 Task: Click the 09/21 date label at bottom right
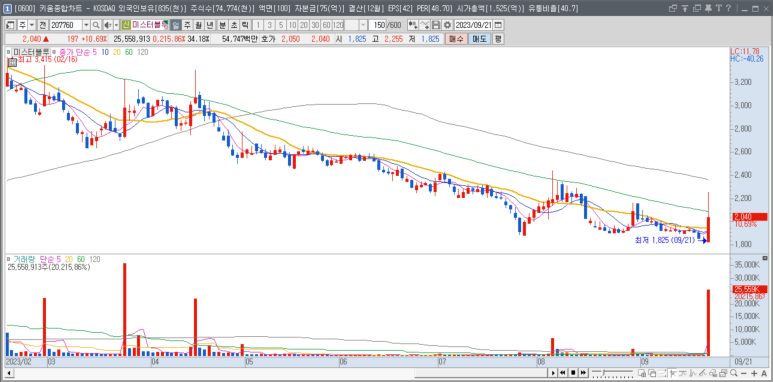pos(742,361)
